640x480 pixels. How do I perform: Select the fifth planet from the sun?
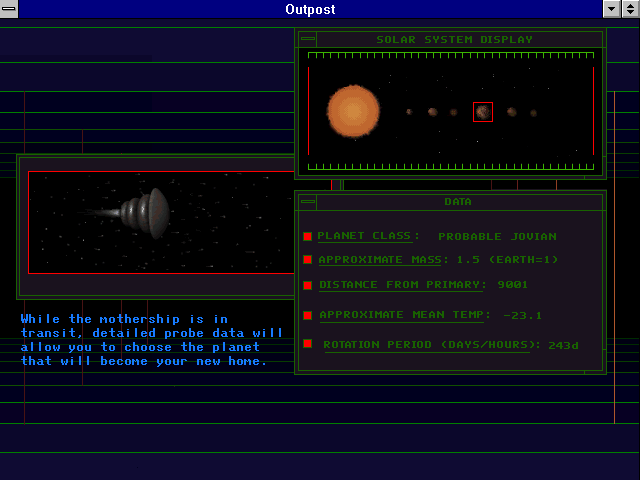click(511, 112)
